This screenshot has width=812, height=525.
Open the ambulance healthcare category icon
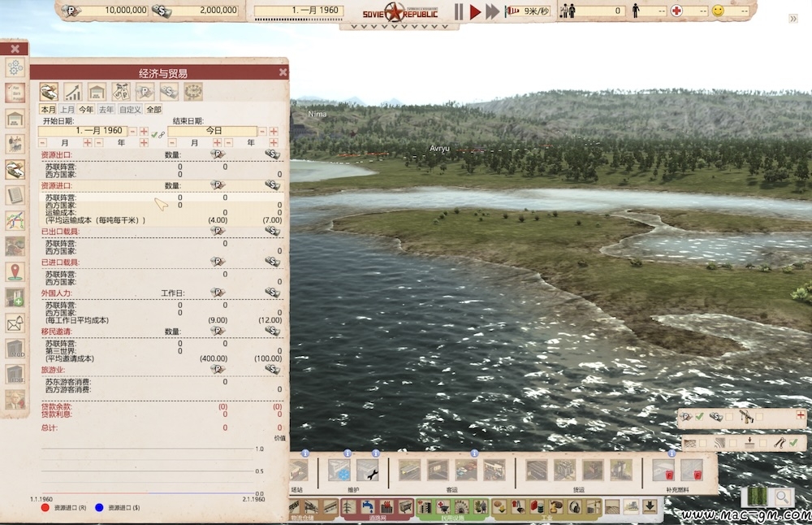point(443,507)
